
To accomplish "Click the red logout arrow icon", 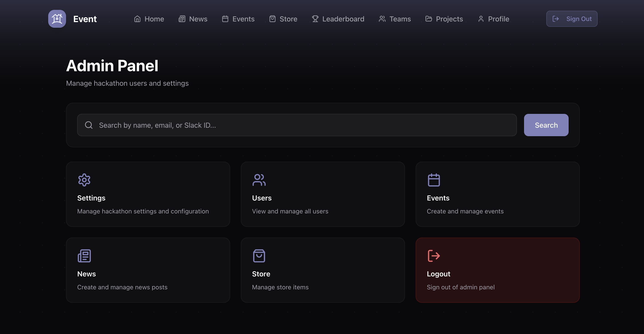I will [x=434, y=256].
